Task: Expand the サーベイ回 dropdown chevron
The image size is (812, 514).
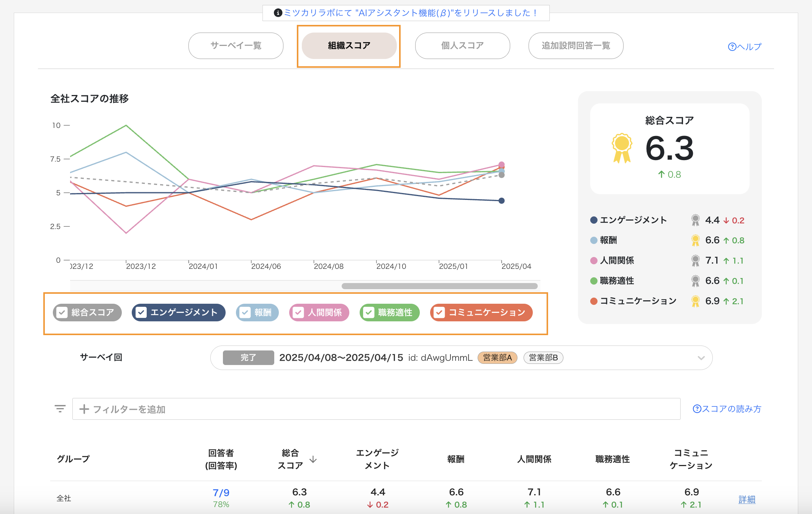Action: click(701, 358)
